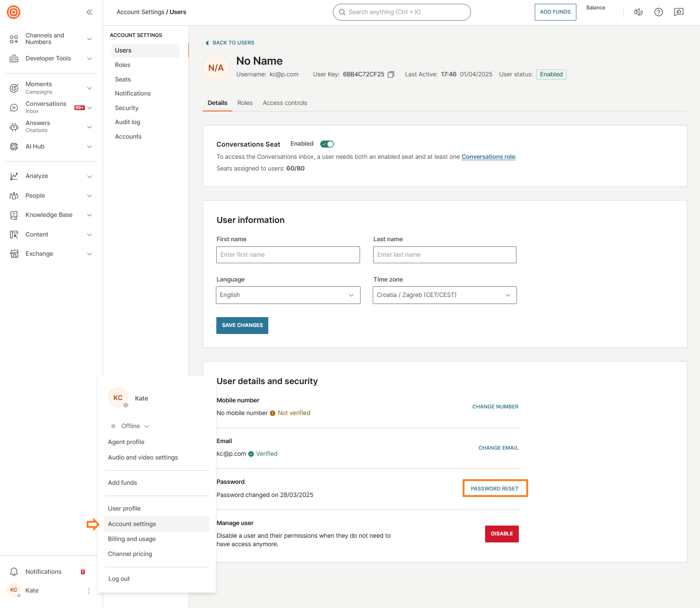Click the muted sound icon in header
The image size is (700, 608).
tap(638, 12)
